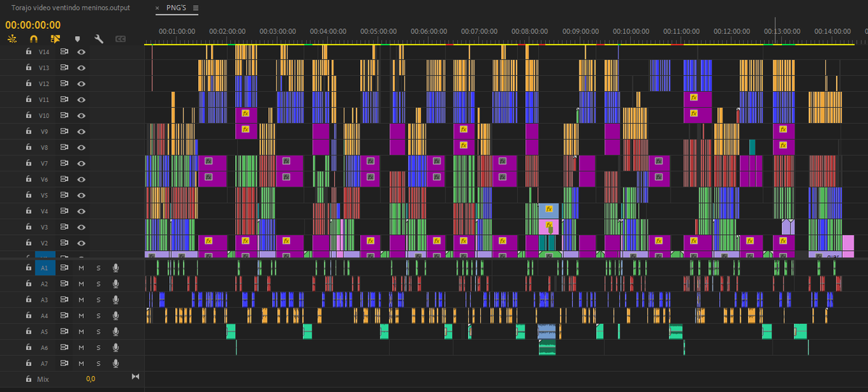Toggle lock on track V13
The image size is (868, 392).
coord(29,67)
